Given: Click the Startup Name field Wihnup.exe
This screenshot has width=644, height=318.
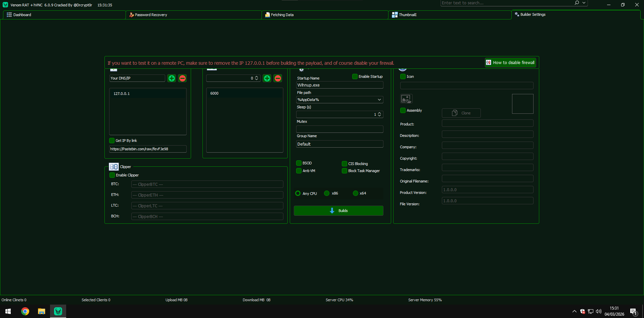Looking at the screenshot, I should click(x=339, y=85).
